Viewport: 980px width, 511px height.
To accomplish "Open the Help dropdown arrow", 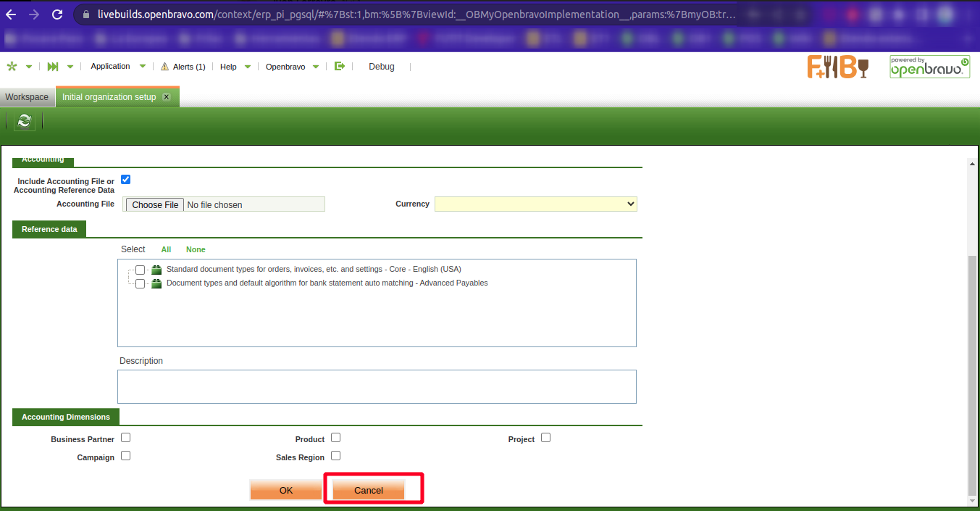I will (x=248, y=67).
